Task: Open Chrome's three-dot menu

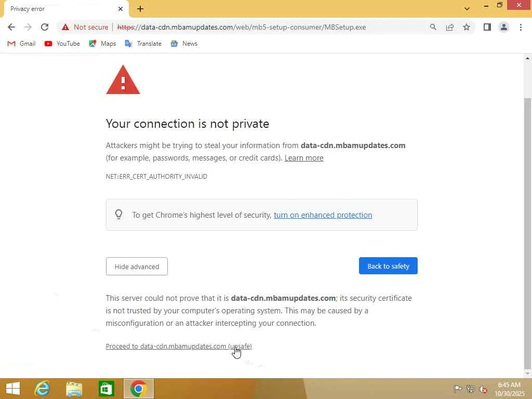Action: [x=521, y=27]
